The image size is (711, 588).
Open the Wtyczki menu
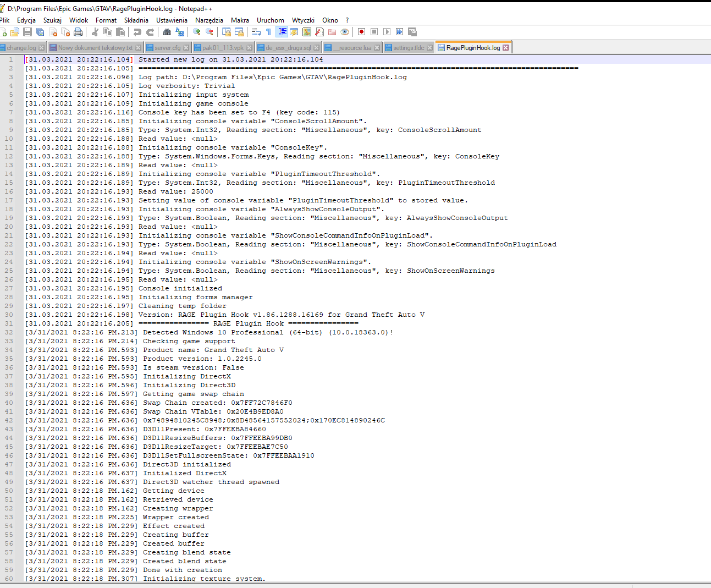[x=303, y=20]
